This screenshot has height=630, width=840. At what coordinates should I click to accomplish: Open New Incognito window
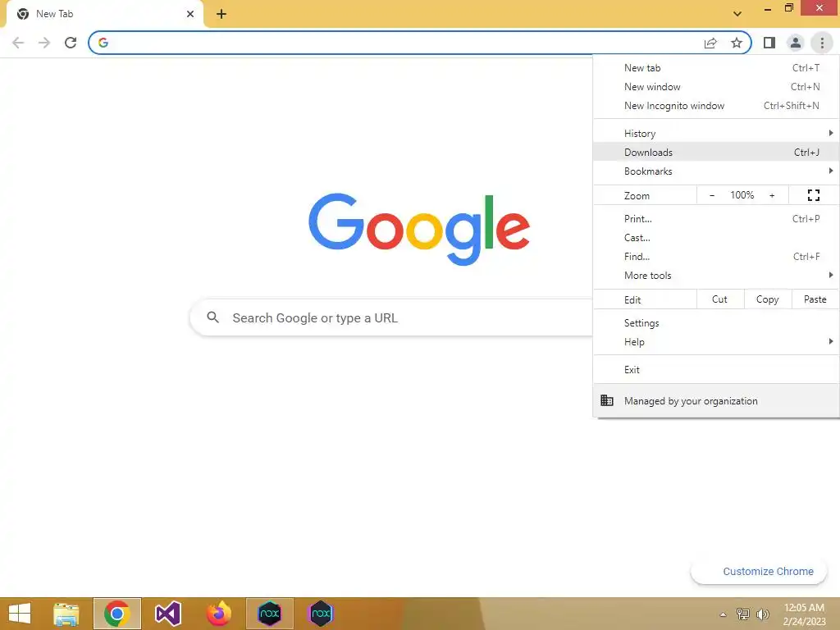point(716,106)
